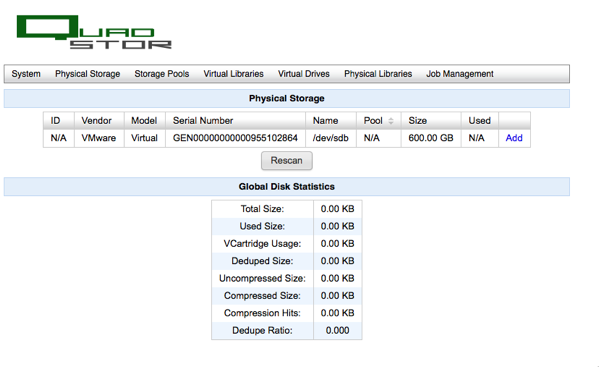Open the System menu

26,74
